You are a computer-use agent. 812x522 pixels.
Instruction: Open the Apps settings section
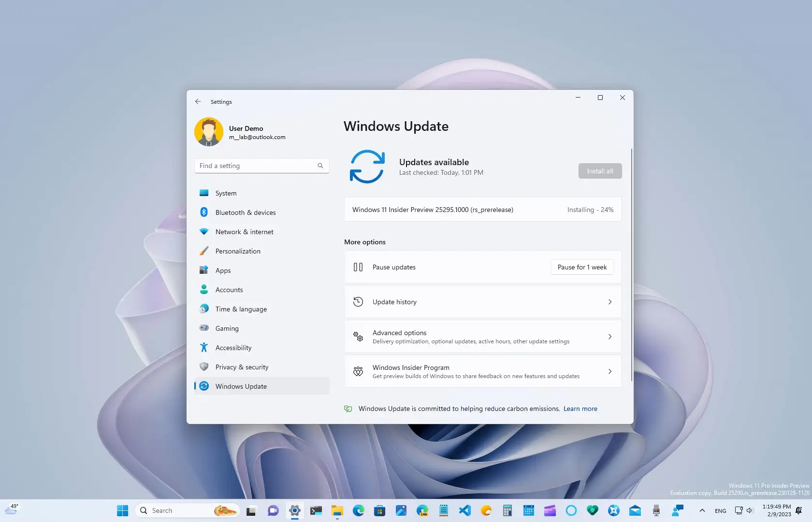[223, 270]
